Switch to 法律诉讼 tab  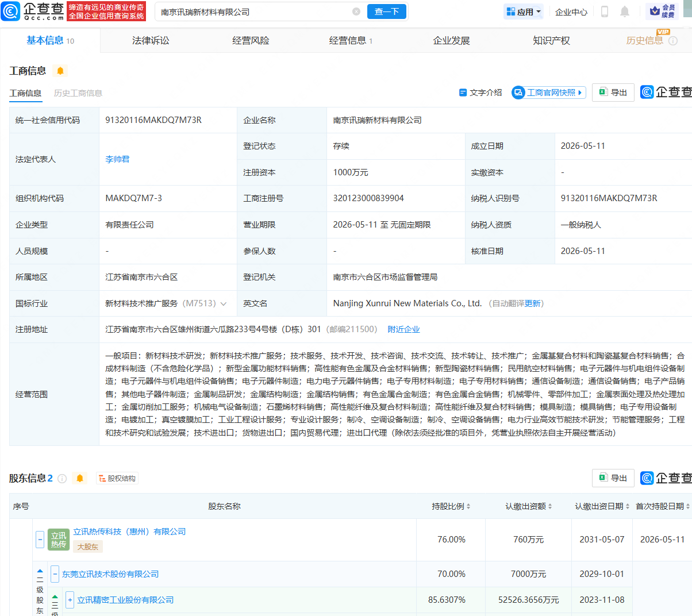click(x=151, y=40)
